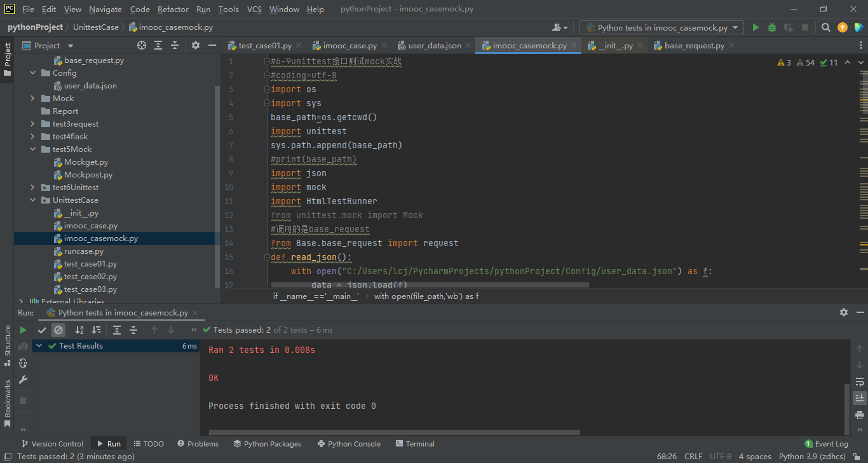868x463 pixels.
Task: Toggle the Structure sidebar tab
Action: 8,346
